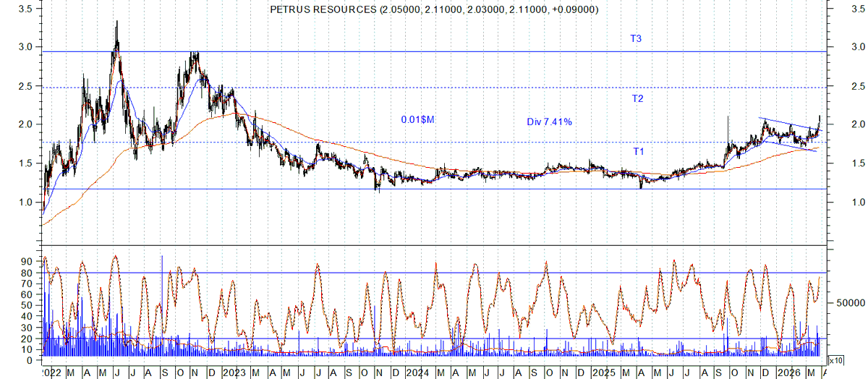Image resolution: width=868 pixels, height=379 pixels.
Task: Click the 0.01$M annotation
Action: [417, 119]
